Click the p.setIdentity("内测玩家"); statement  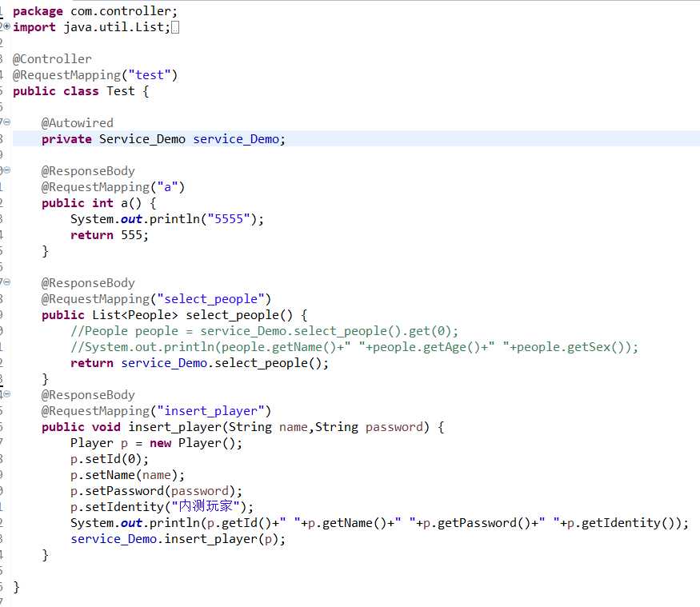tap(162, 506)
